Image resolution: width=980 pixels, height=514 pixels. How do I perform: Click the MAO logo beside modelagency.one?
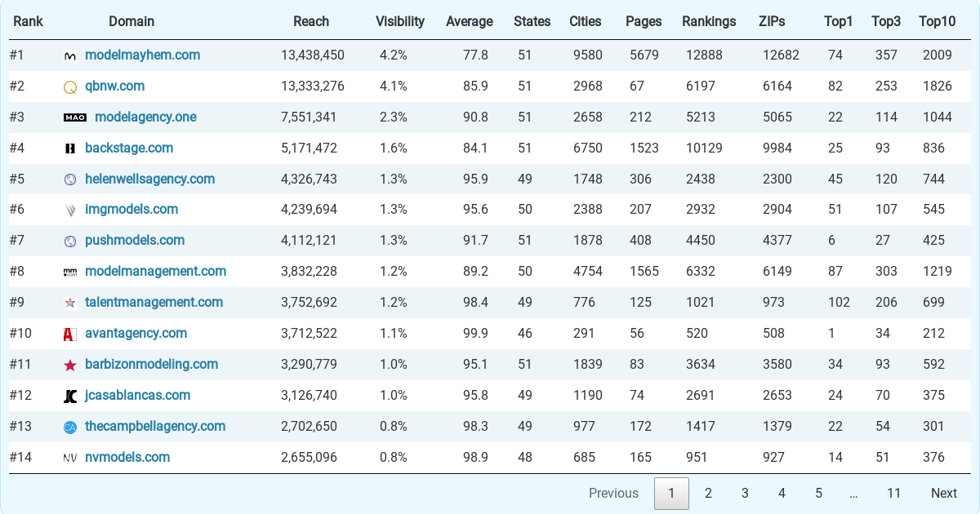(75, 117)
